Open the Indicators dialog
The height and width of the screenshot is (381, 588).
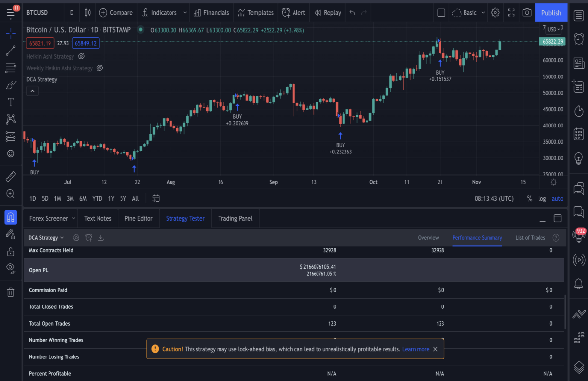click(159, 13)
